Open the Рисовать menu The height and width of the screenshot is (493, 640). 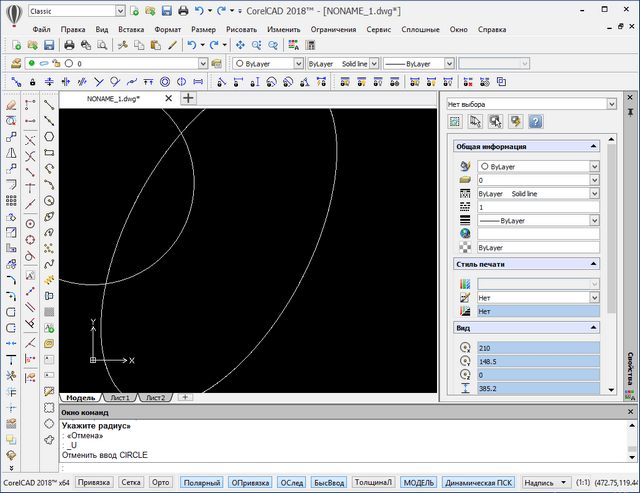(x=242, y=30)
